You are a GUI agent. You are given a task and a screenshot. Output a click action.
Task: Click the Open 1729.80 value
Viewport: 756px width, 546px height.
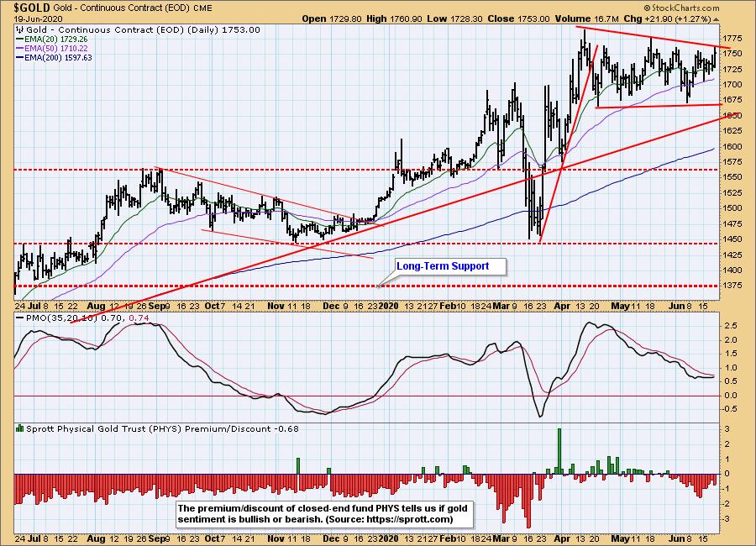(332, 18)
